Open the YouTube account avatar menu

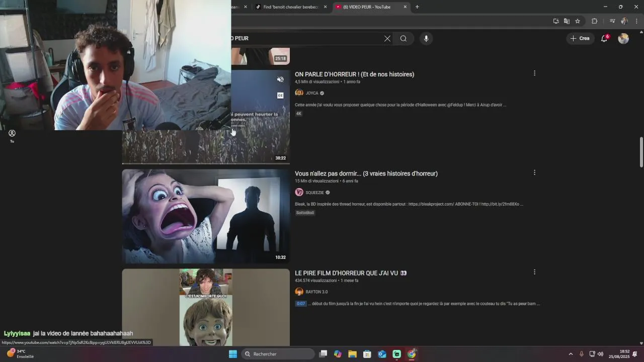pos(623,38)
